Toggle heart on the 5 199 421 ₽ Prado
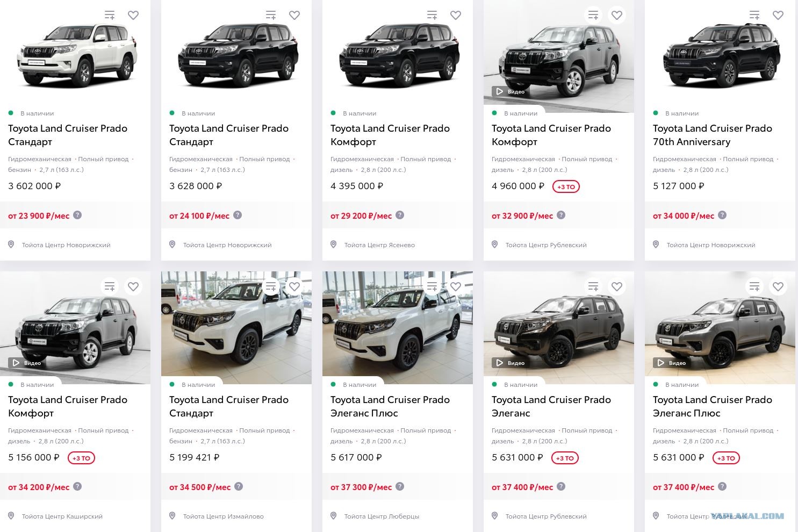Viewport: 798px width, 532px height. click(294, 287)
